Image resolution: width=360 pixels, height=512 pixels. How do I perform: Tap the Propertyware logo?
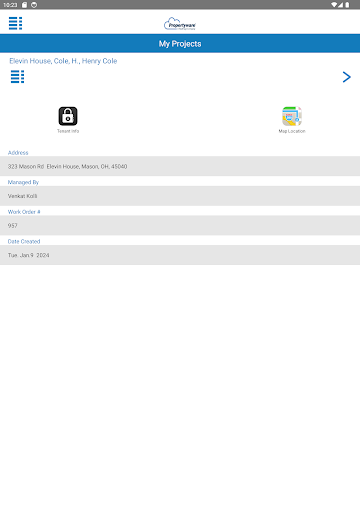180,24
